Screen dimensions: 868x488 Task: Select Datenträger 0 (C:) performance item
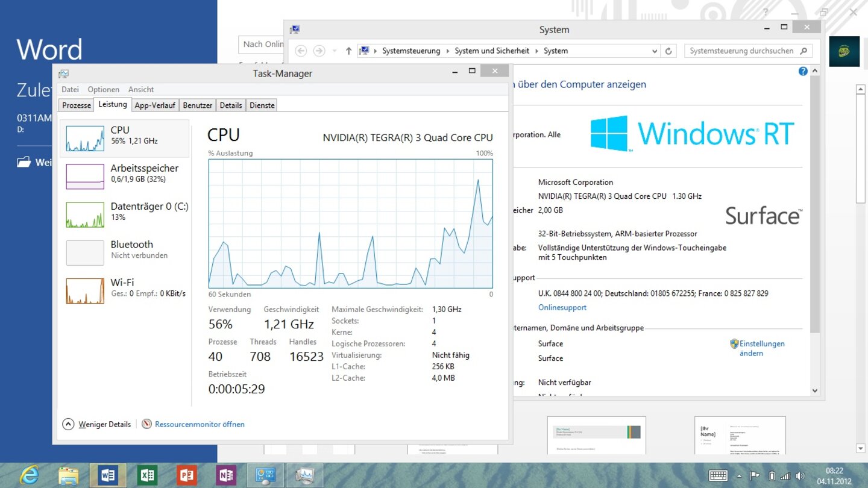[124, 214]
